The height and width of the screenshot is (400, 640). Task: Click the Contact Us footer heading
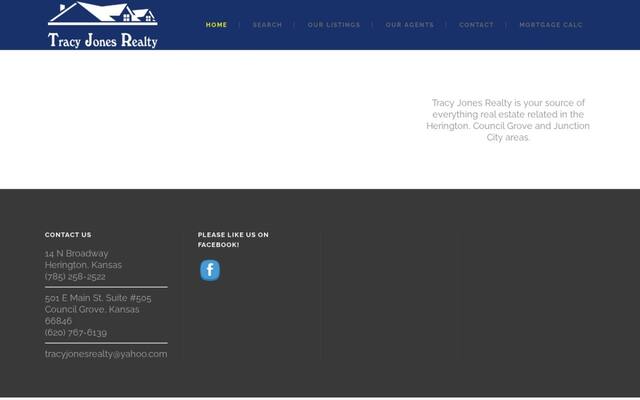tap(68, 235)
